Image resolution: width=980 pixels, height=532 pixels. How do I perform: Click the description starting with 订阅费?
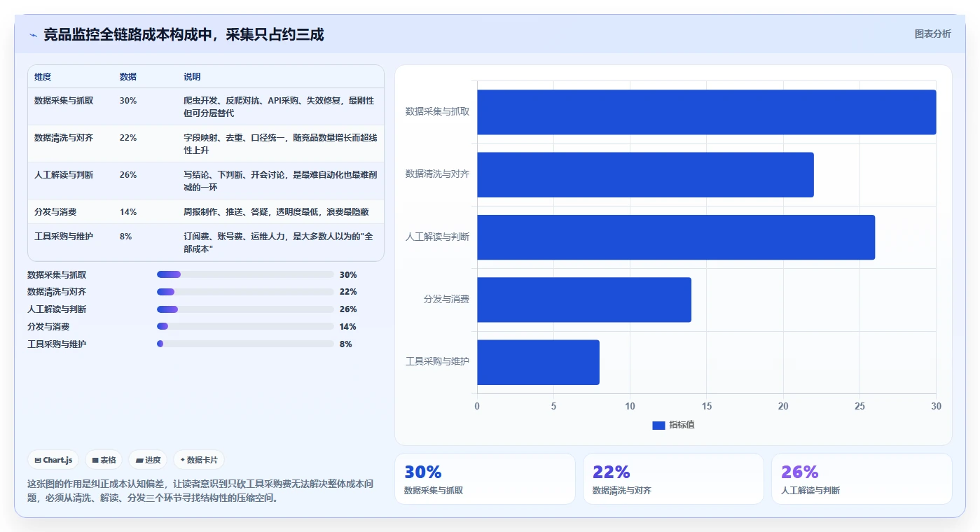click(279, 242)
